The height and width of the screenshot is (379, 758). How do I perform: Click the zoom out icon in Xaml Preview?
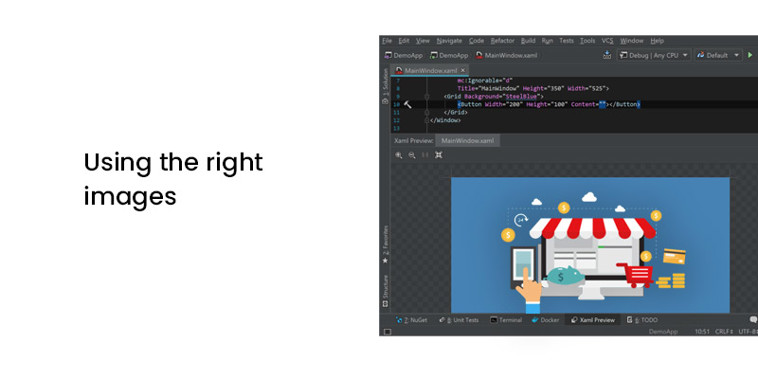click(x=412, y=155)
